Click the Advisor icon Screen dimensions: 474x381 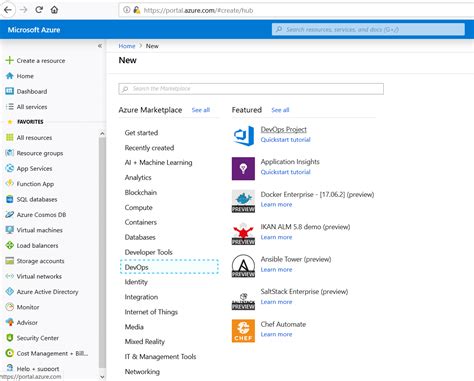(10, 322)
